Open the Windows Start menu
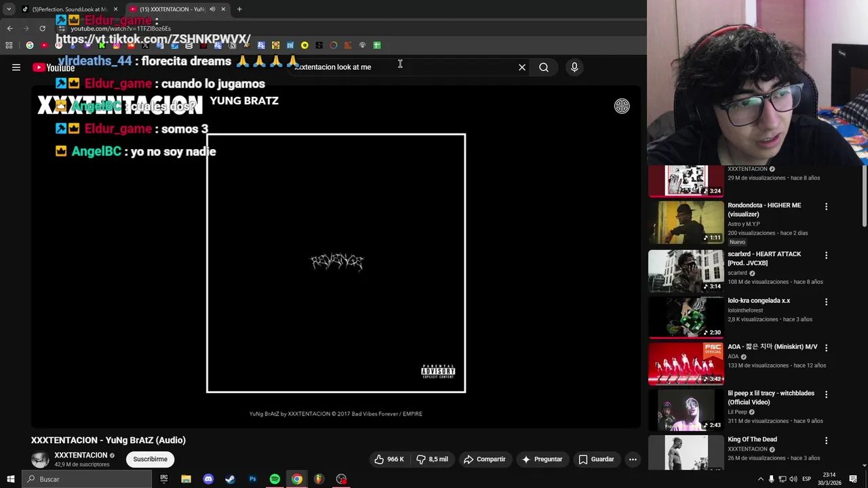Screen dimensions: 868x488 click(10, 479)
